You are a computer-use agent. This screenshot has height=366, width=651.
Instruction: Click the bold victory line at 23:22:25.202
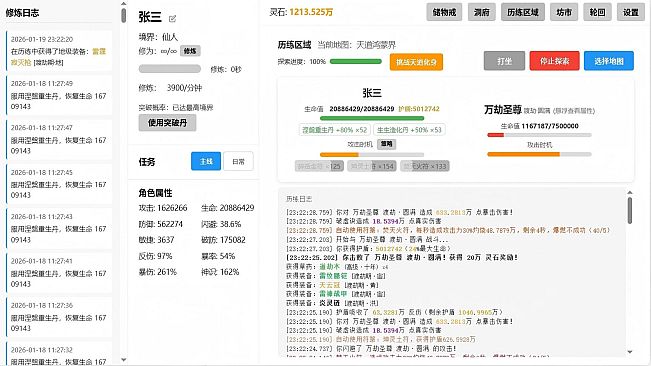[x=401, y=258]
